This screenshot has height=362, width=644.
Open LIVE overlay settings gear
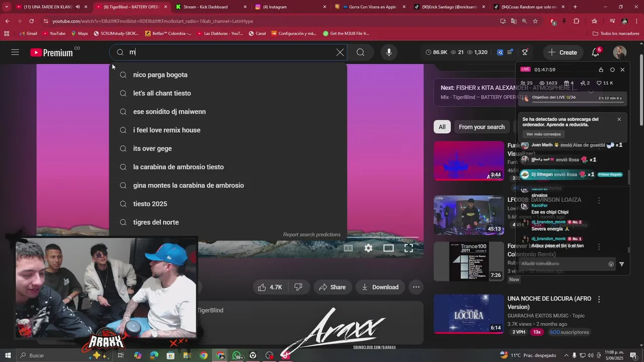(x=612, y=70)
